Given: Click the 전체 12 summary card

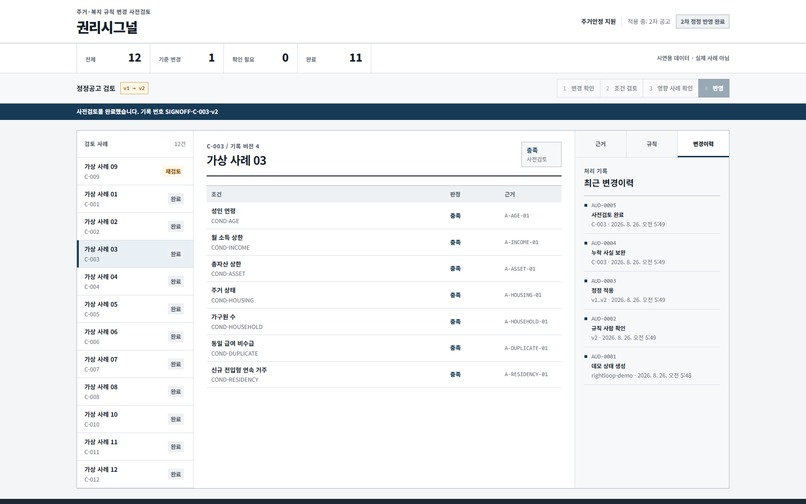Looking at the screenshot, I should 113,58.
